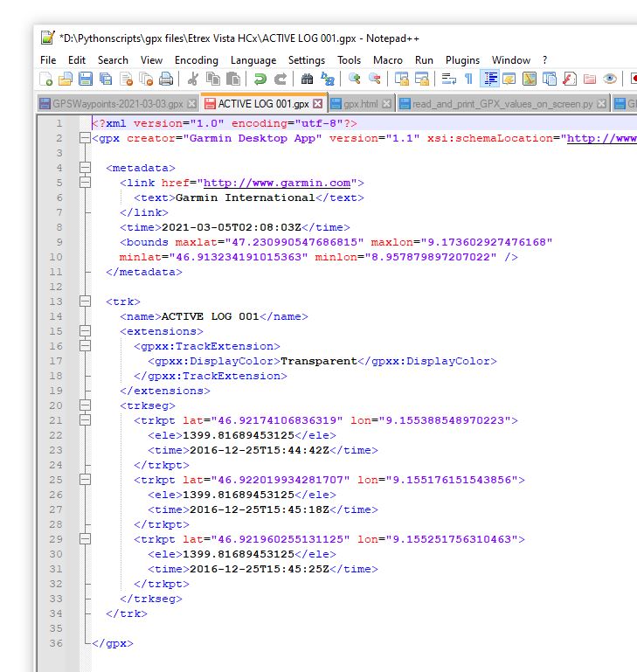Screen dimensions: 637x672
Task: Click the New file toolbar icon
Action: pyautogui.click(x=46, y=80)
